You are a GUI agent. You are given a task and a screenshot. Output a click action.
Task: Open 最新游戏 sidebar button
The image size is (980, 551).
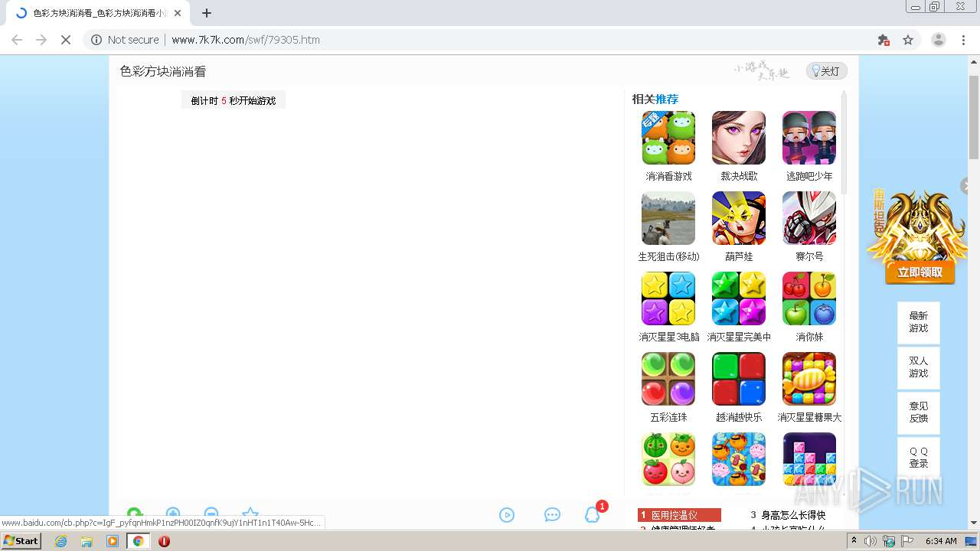(x=919, y=322)
